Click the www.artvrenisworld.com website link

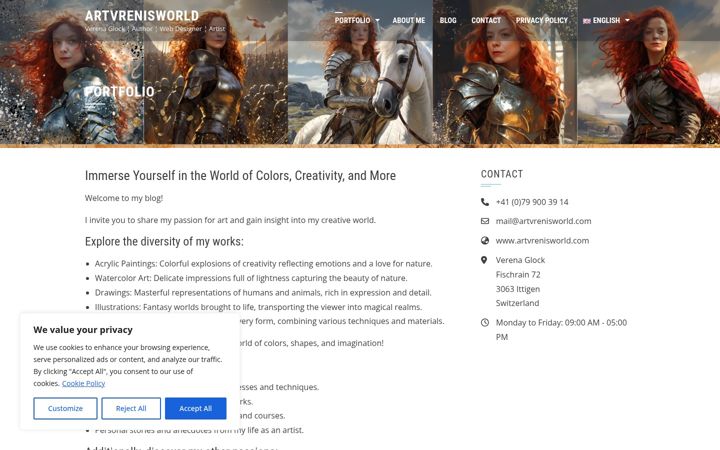542,240
